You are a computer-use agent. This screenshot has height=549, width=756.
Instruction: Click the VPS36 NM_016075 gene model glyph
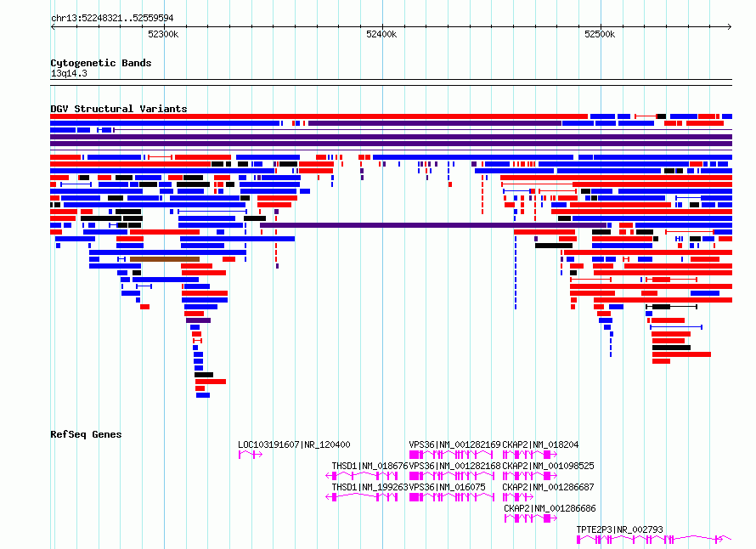click(451, 497)
